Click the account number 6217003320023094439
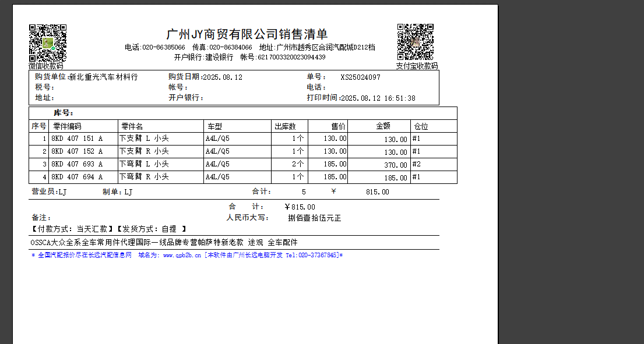Image resolution: width=644 pixels, height=344 pixels. tap(291, 57)
